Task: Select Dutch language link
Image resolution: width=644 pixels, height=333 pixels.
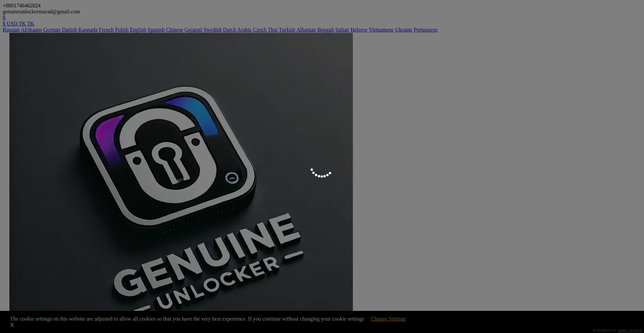Action: pyautogui.click(x=229, y=30)
